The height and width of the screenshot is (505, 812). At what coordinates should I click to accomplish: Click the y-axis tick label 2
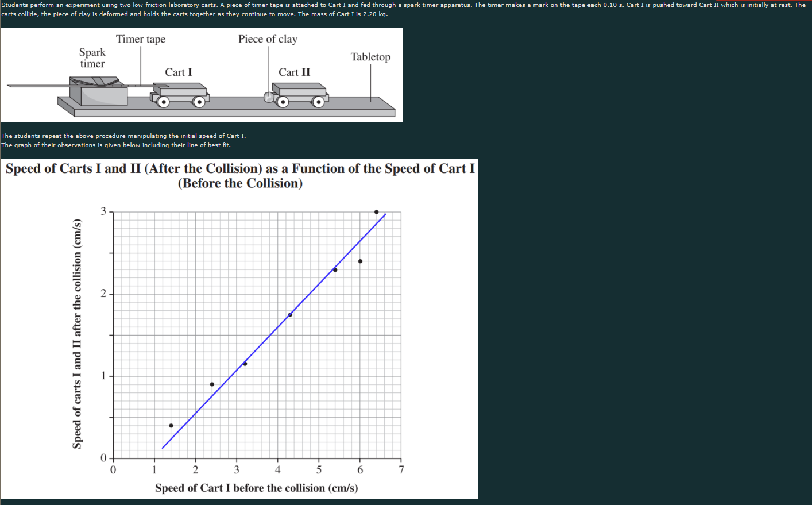coord(103,294)
